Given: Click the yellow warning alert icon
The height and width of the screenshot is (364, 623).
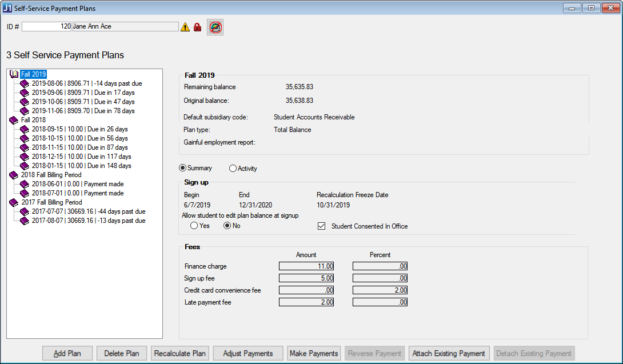Looking at the screenshot, I should tap(185, 27).
